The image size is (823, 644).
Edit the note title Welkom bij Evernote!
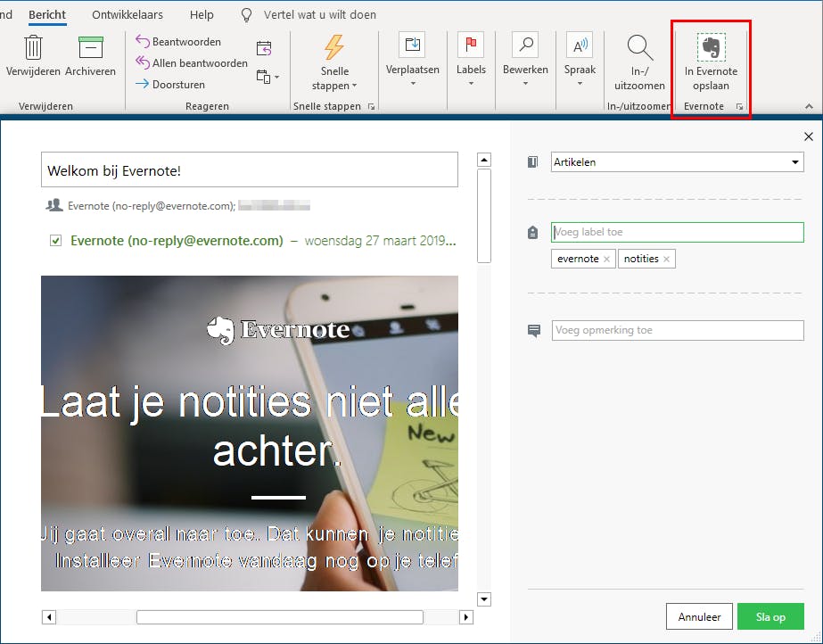tap(250, 169)
